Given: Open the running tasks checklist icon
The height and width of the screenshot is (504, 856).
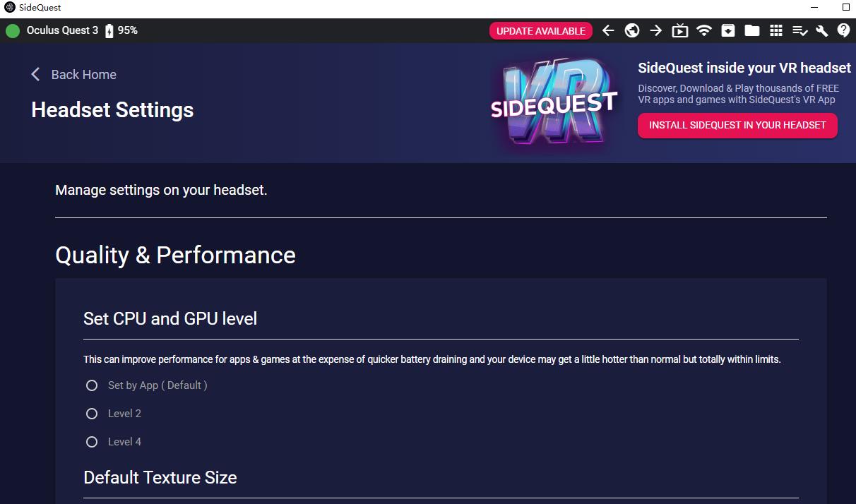Looking at the screenshot, I should (x=799, y=30).
